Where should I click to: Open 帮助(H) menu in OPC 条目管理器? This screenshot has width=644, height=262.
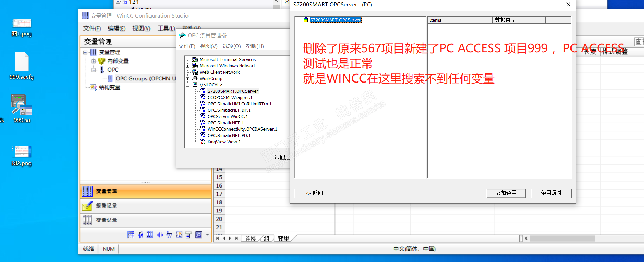[255, 46]
